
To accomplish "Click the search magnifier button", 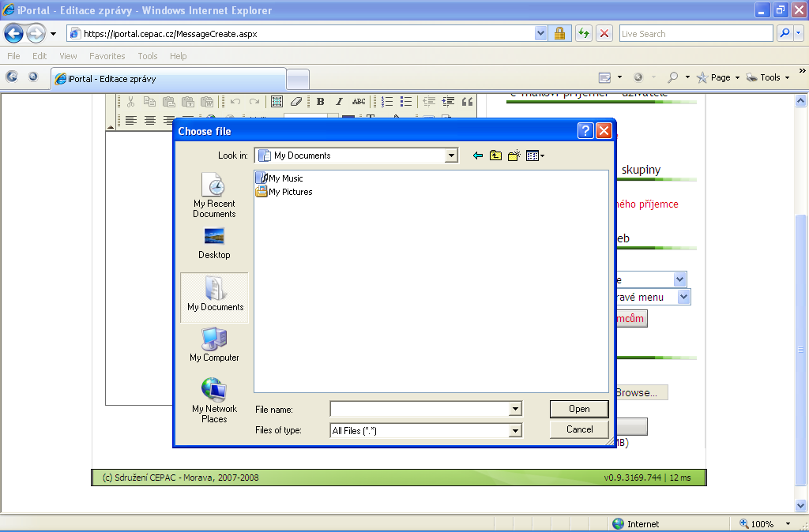I will [785, 33].
